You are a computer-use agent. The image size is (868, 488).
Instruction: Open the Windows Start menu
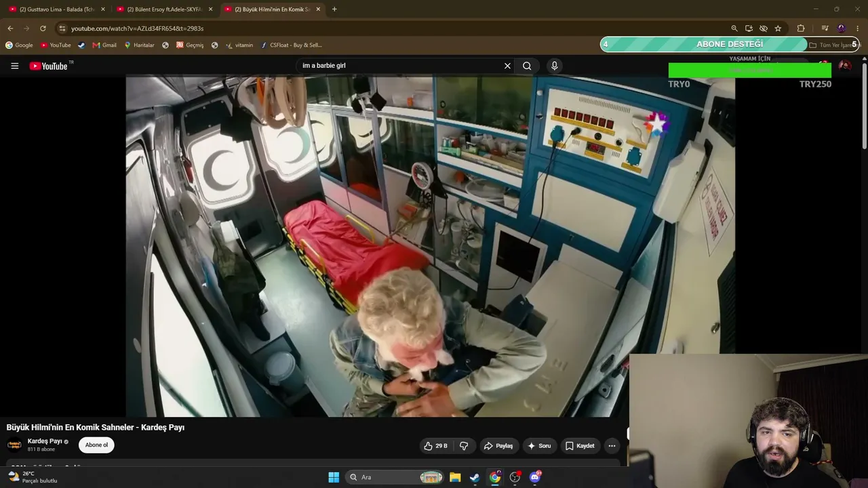coord(334,477)
